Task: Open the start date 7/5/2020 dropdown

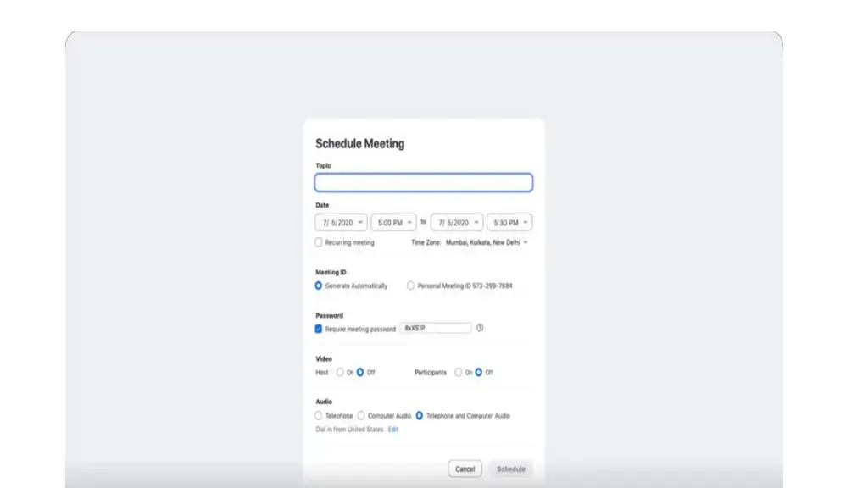Action: pyautogui.click(x=341, y=222)
